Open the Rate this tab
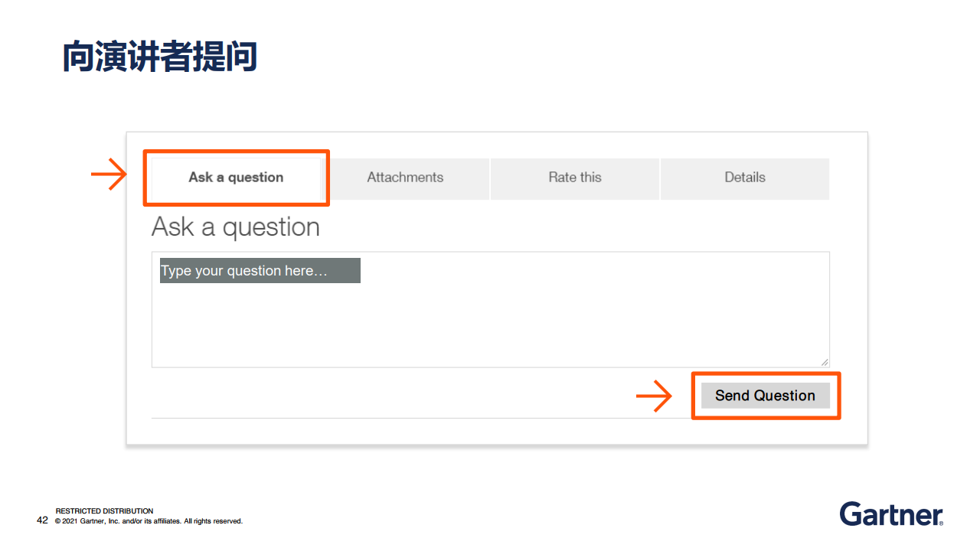 click(x=574, y=178)
